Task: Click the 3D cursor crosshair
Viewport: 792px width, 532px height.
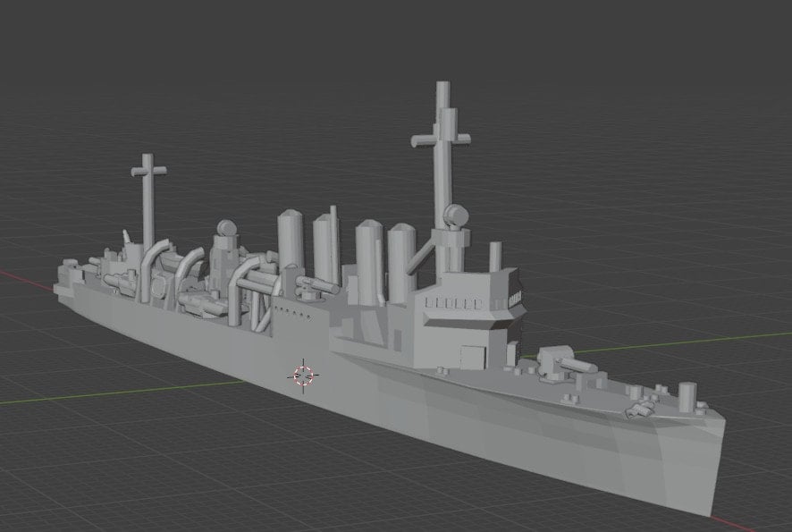Action: [304, 376]
